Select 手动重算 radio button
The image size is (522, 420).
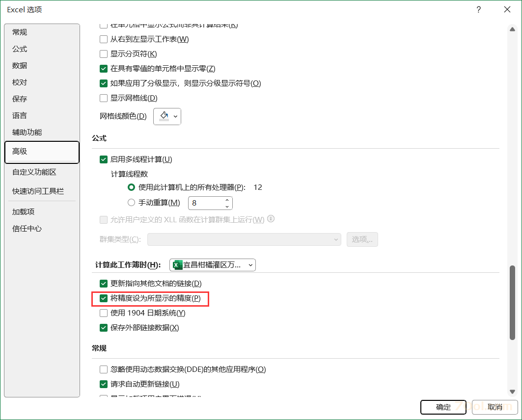tap(132, 203)
